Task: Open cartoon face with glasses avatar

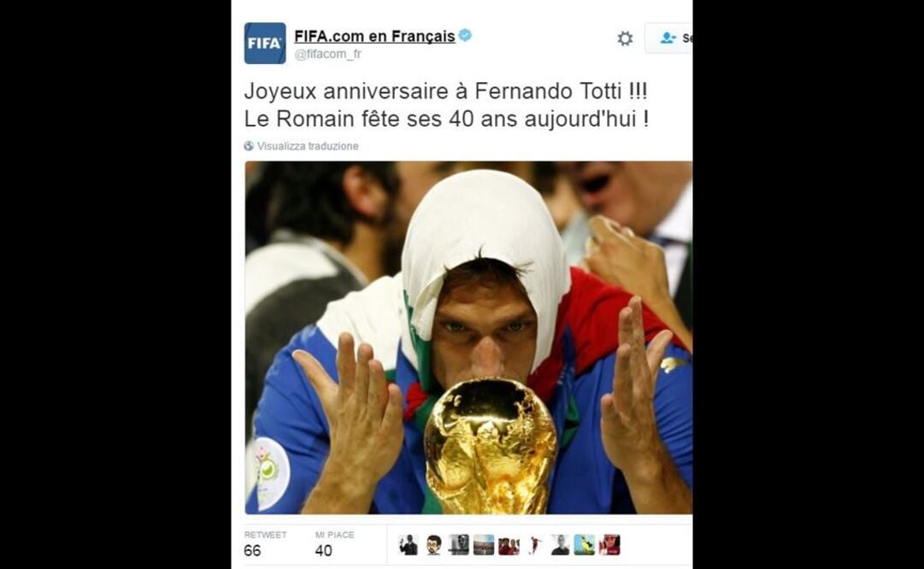Action: [x=433, y=545]
